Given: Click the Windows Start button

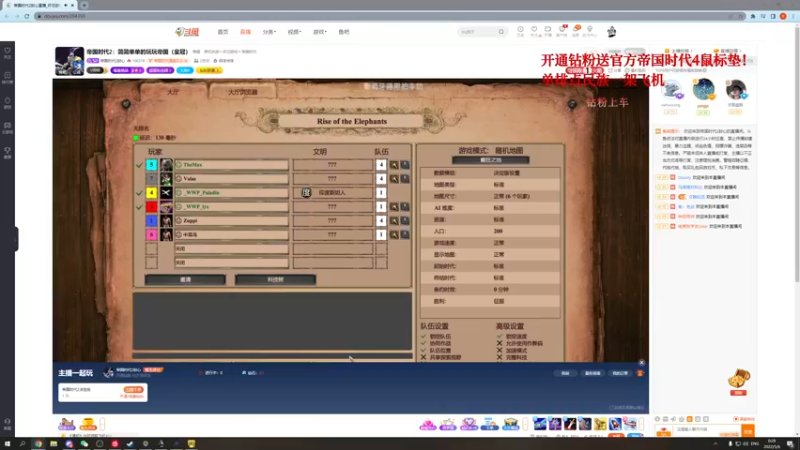Looking at the screenshot, I should pos(7,444).
